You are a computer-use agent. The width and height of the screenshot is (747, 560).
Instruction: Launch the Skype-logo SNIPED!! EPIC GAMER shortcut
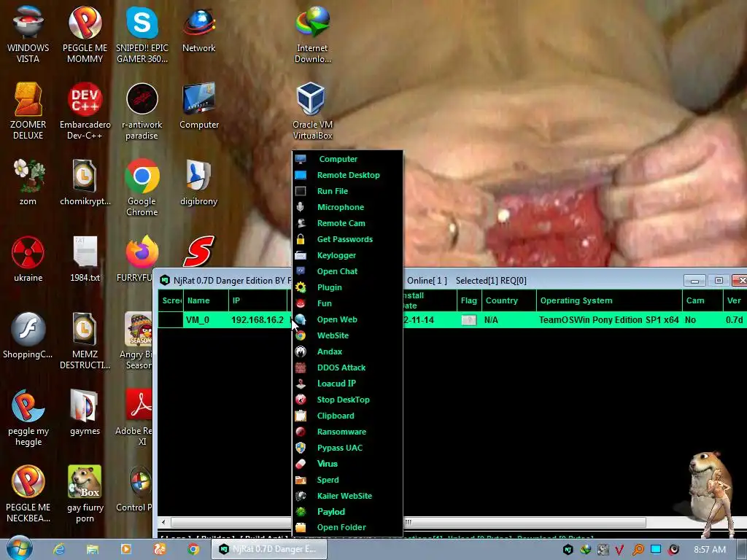pyautogui.click(x=142, y=34)
